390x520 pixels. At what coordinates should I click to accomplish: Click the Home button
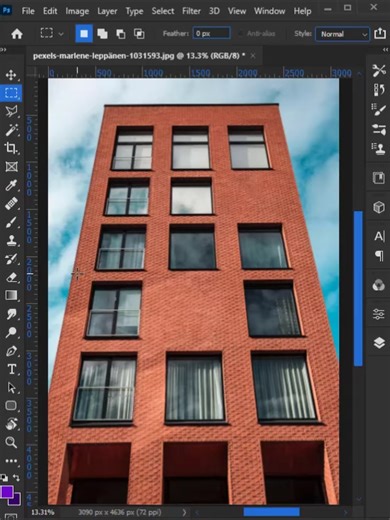17,33
